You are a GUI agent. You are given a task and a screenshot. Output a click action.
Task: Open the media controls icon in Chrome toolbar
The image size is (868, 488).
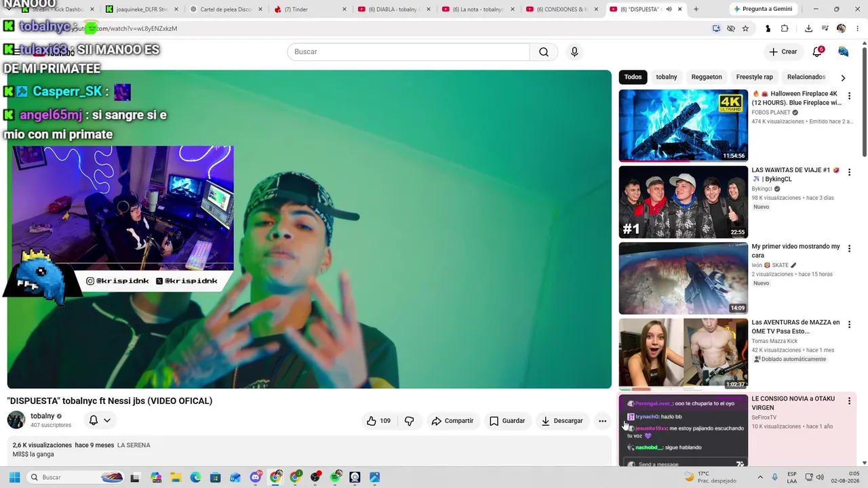coord(825,28)
